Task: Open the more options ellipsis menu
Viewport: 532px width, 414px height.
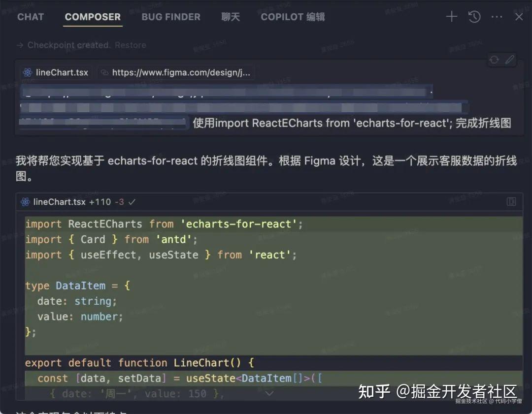Action: (x=497, y=17)
